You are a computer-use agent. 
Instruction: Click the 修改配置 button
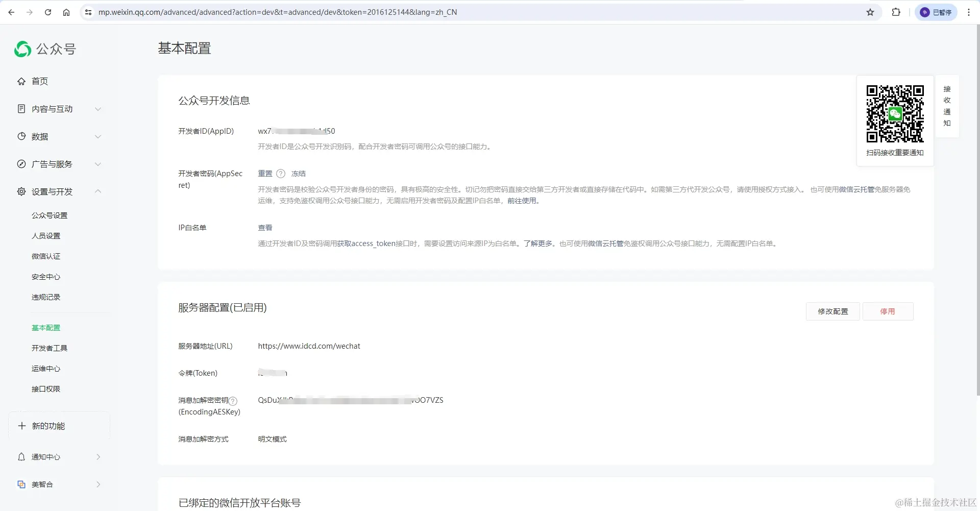[832, 311]
